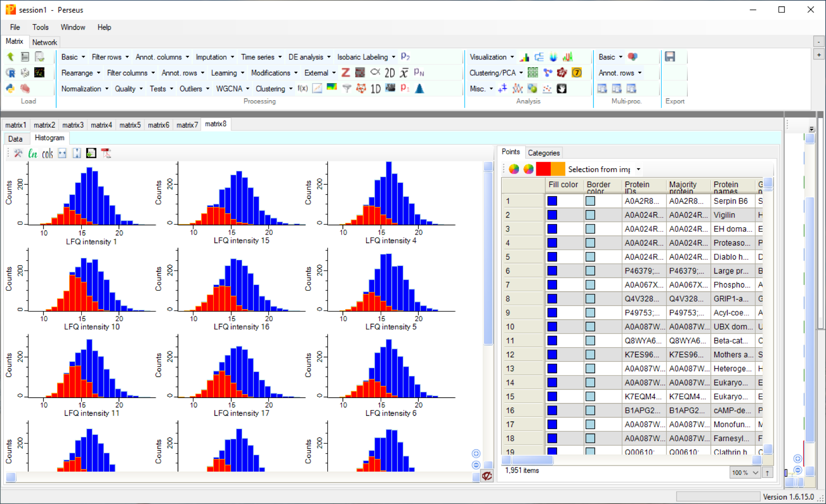Click the Protein names column header
This screenshot has height=504, width=826.
point(726,186)
